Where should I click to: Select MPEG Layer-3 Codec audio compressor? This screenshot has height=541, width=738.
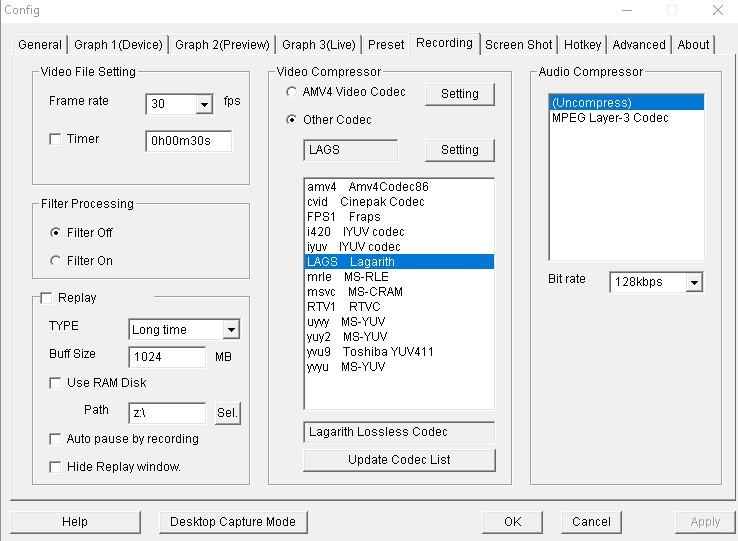point(626,118)
